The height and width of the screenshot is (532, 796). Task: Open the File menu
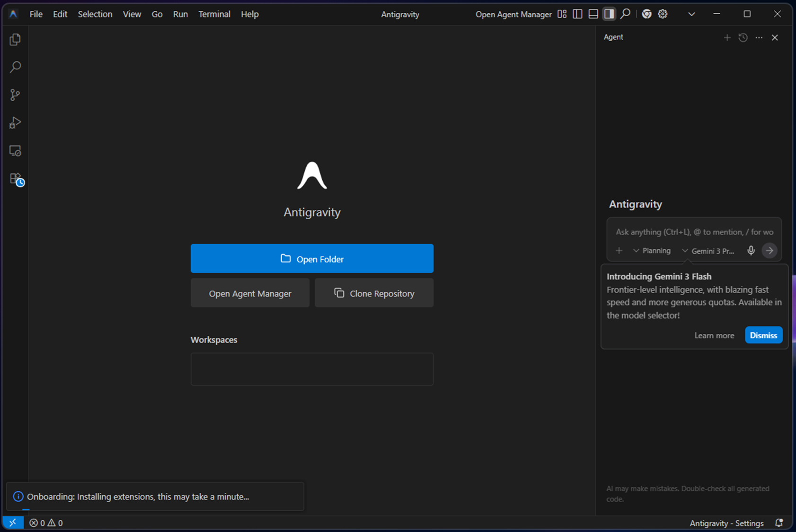(36, 14)
